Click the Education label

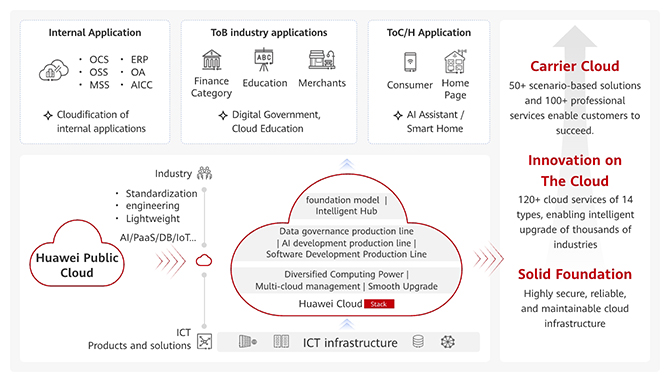265,83
